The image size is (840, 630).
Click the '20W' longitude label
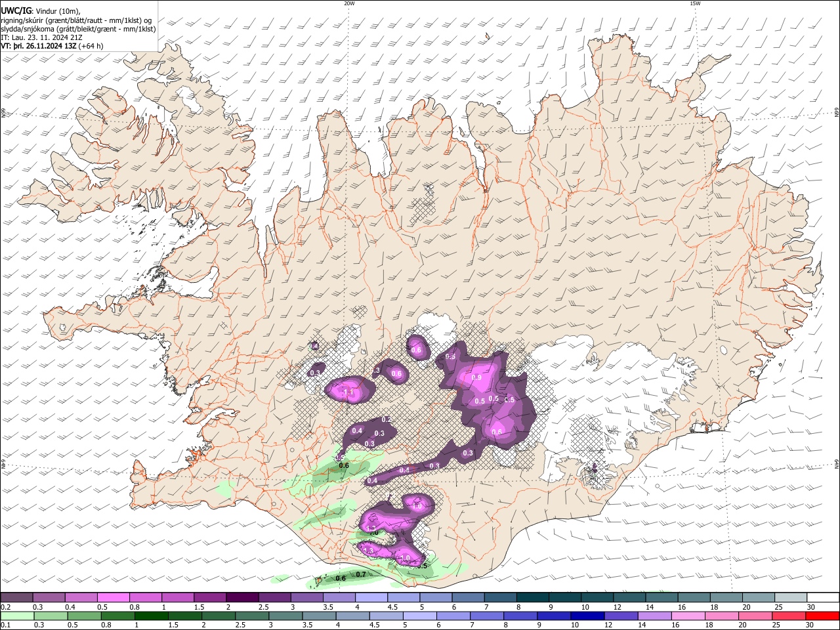349,3
